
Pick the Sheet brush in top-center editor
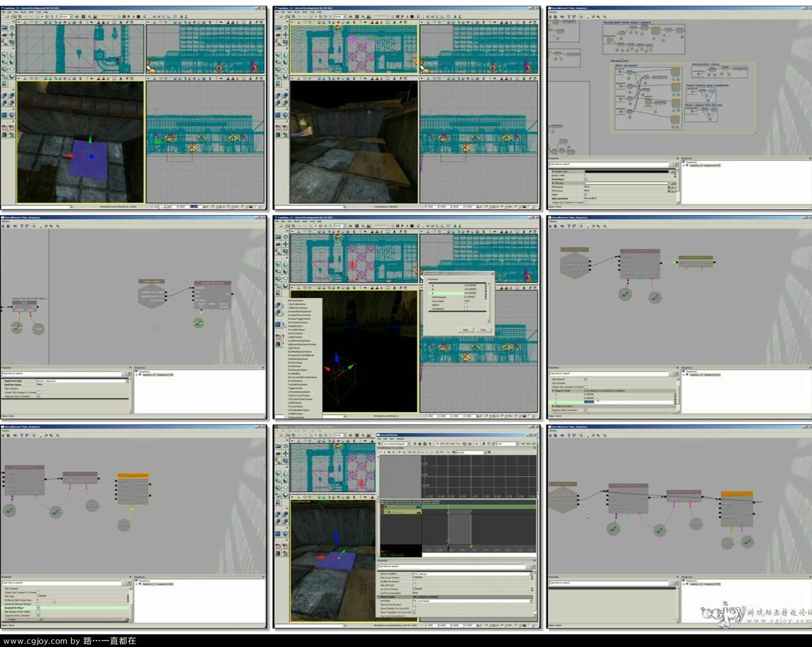(285, 69)
